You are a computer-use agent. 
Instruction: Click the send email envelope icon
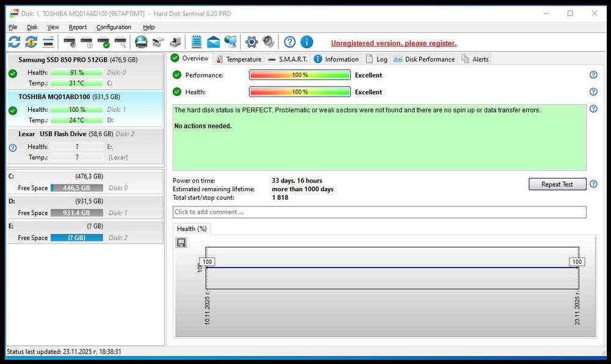pos(213,42)
